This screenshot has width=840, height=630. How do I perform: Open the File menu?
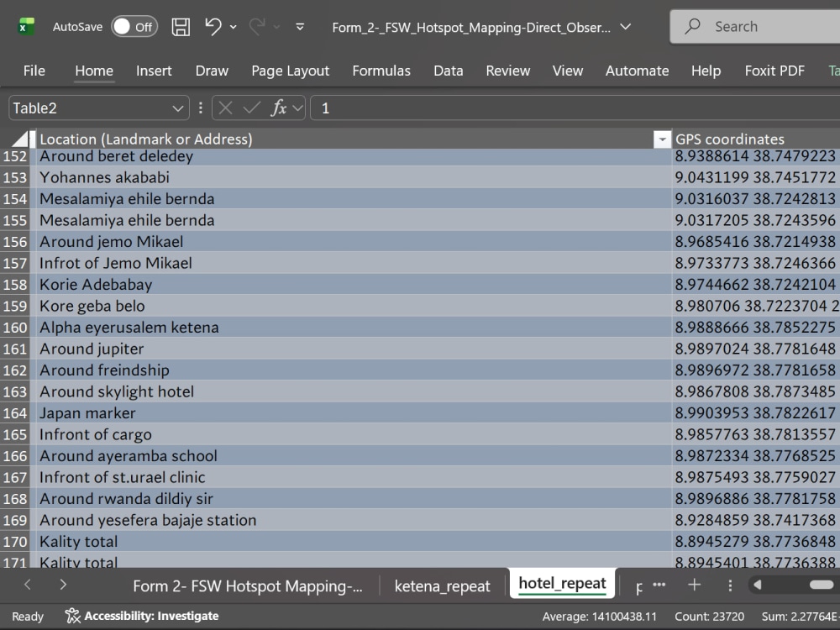tap(34, 71)
